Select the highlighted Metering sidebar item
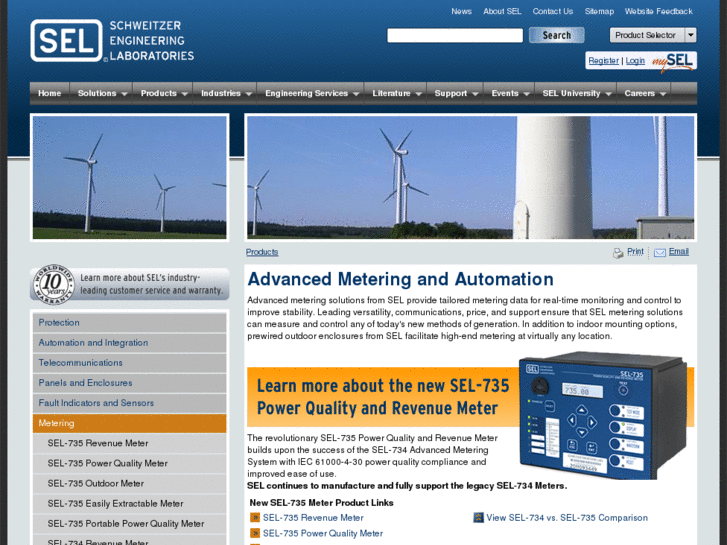The image size is (727, 545). tap(129, 423)
